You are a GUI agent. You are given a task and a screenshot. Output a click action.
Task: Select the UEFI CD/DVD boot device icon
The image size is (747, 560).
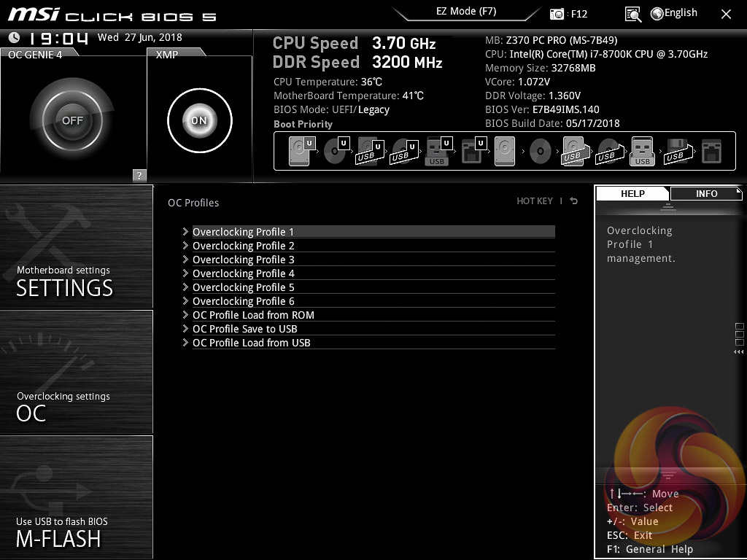pos(336,151)
